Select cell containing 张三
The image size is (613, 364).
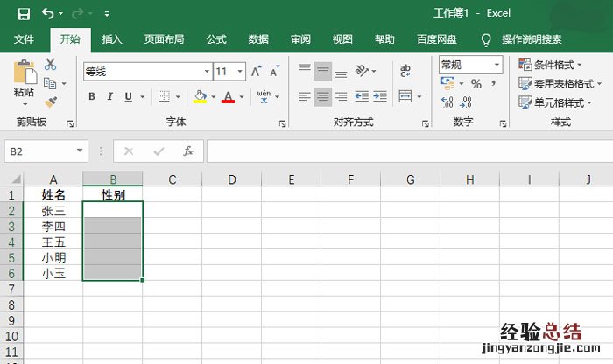click(53, 211)
